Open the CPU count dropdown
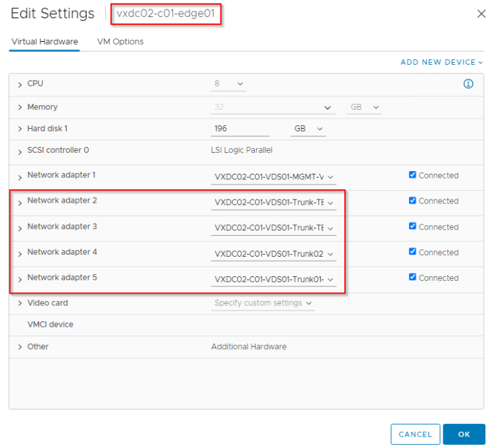The image size is (492, 448). [228, 84]
